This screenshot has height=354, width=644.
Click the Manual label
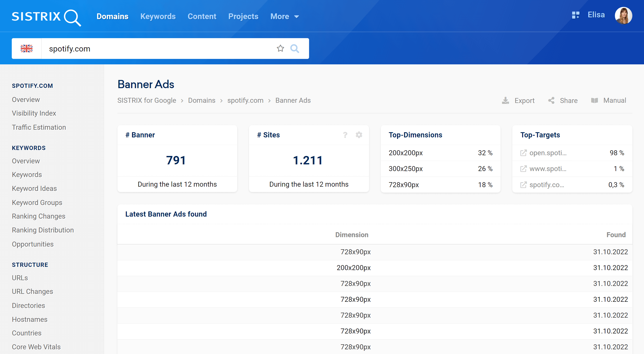(615, 101)
